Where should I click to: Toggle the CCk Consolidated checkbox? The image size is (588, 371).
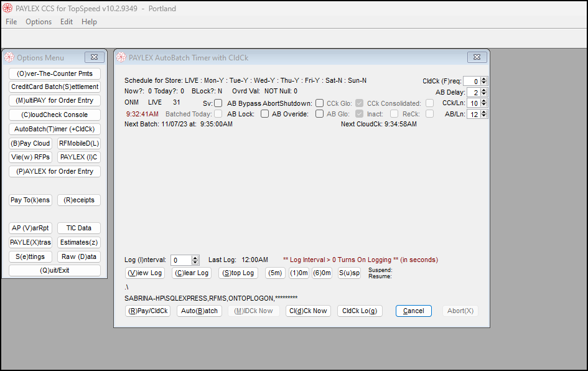click(x=430, y=103)
